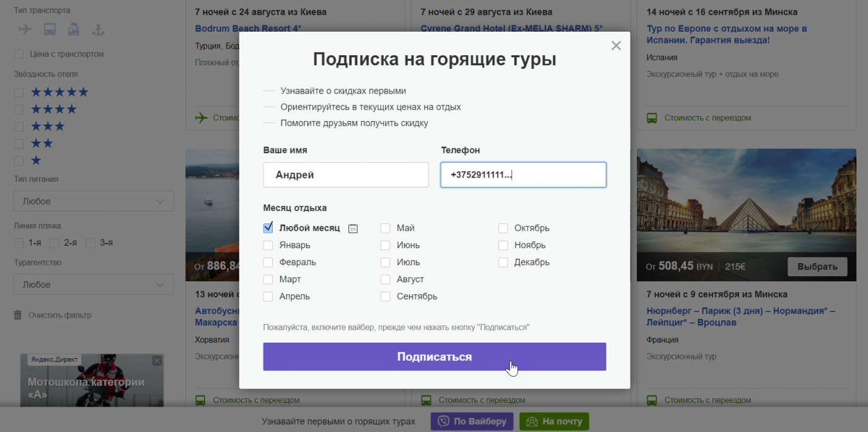
Task: Click trash icon for Очистить фильтр
Action: (x=18, y=315)
